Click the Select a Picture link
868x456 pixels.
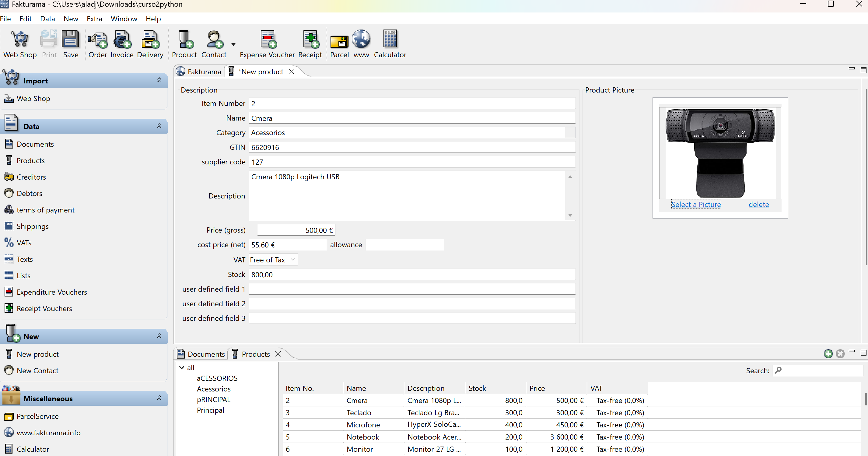(x=696, y=205)
